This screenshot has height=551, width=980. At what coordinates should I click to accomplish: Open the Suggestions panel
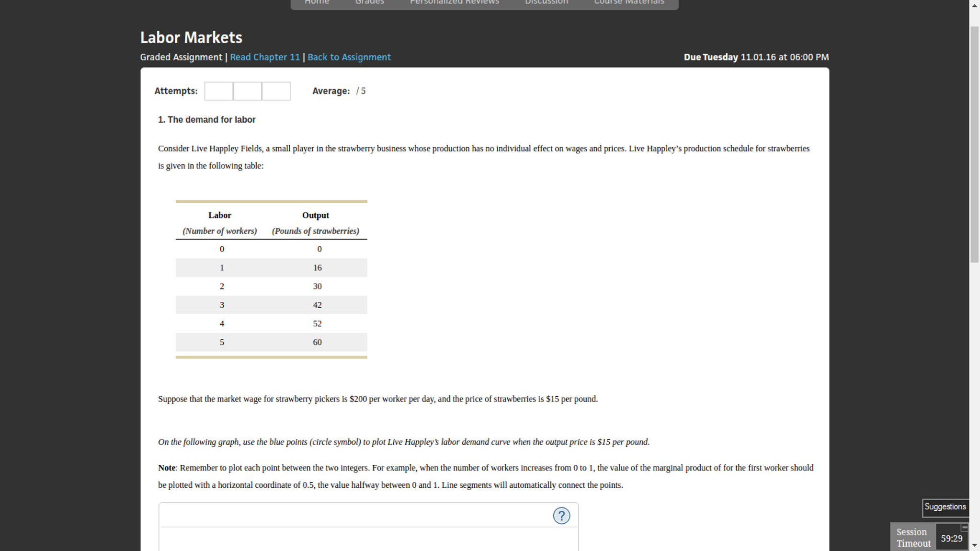pos(945,506)
